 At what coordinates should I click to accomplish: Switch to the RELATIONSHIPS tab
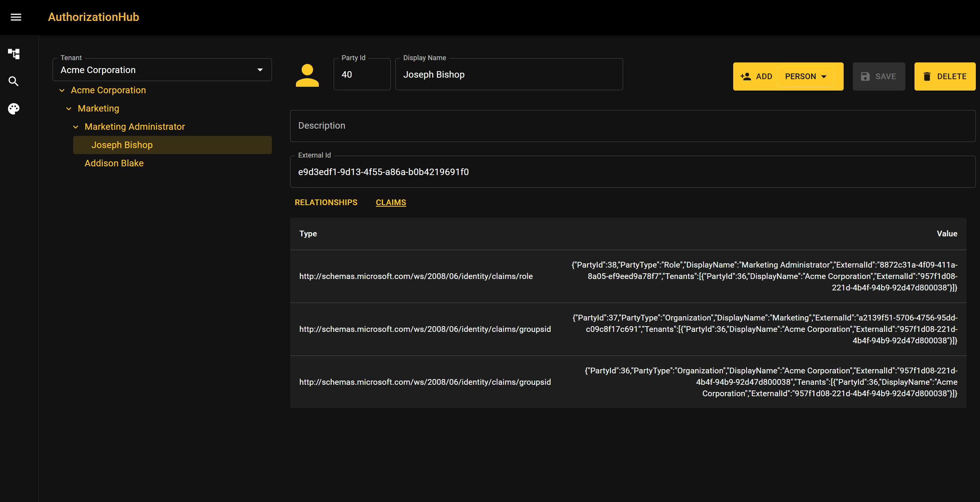click(326, 202)
